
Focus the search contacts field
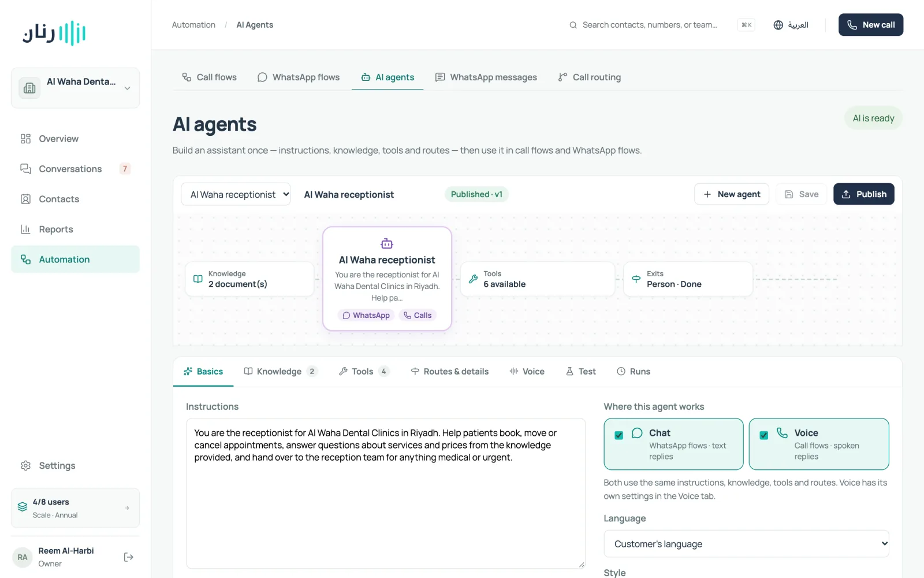pyautogui.click(x=662, y=25)
